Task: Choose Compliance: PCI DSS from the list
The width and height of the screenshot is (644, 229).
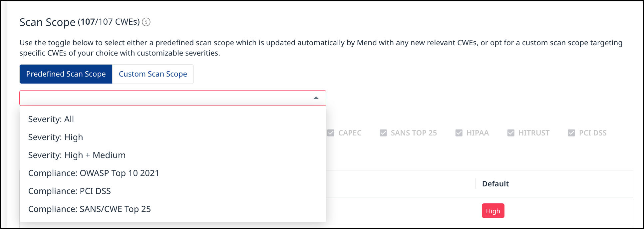Action: (x=70, y=191)
